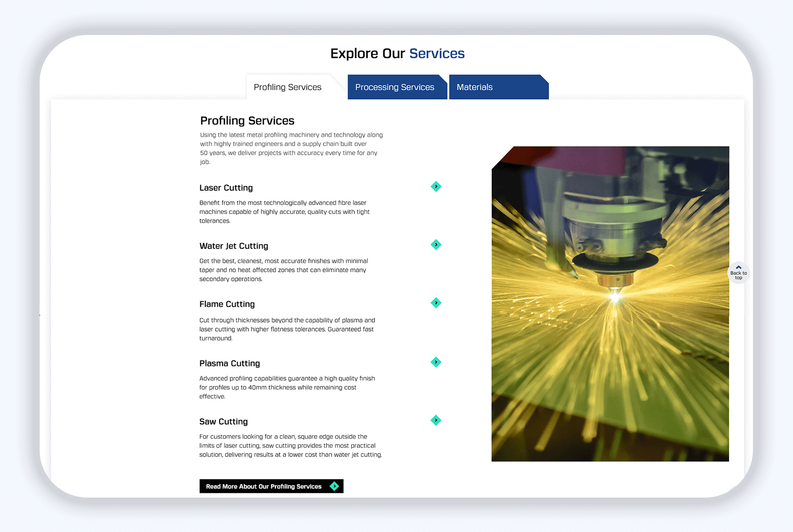793x532 pixels.
Task: Open Saw Cutting via its teal arrow icon
Action: 436,420
